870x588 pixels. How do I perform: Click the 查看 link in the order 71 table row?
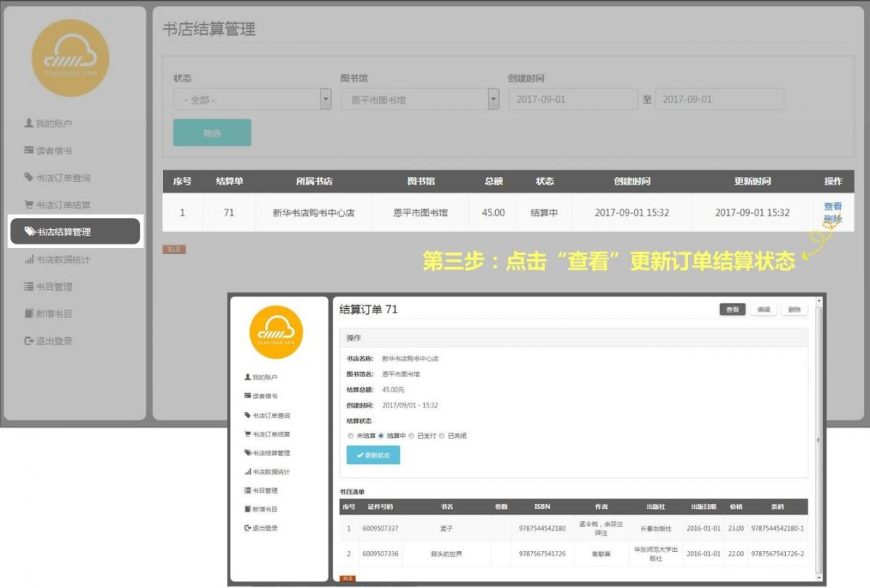[832, 207]
